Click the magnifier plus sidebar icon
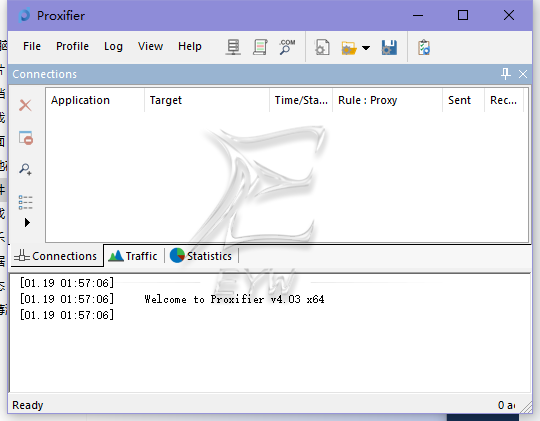The image size is (540, 421). tap(25, 169)
